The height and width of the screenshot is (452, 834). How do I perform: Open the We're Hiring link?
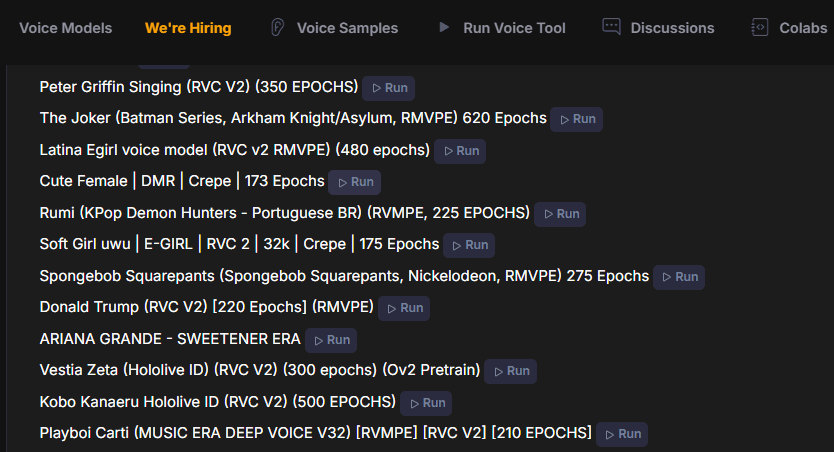188,28
